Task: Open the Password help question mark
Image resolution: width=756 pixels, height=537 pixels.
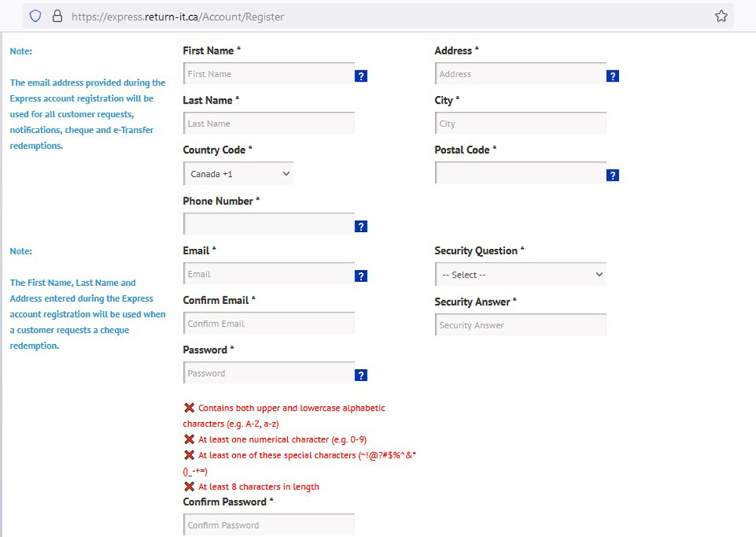Action: tap(361, 375)
